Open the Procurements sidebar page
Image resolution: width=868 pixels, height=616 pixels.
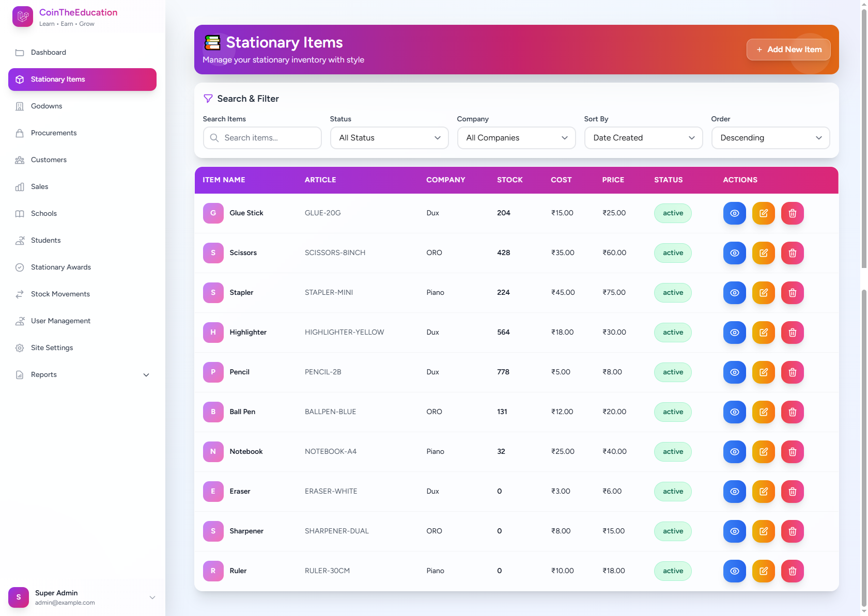click(x=54, y=133)
